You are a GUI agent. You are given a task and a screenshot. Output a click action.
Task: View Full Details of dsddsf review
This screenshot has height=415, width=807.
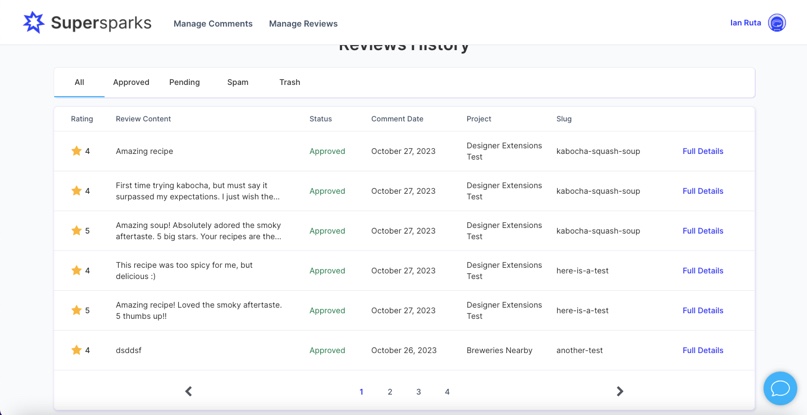tap(702, 350)
